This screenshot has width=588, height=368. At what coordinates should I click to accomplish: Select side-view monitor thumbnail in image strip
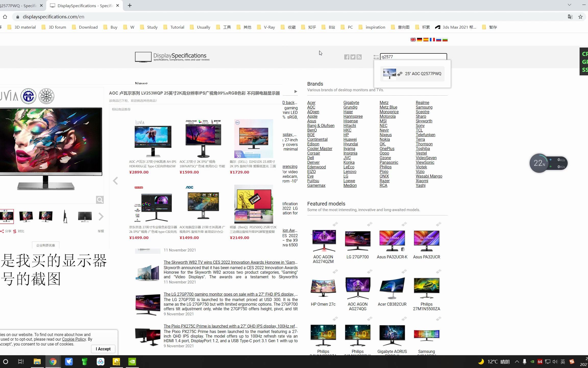[65, 216]
